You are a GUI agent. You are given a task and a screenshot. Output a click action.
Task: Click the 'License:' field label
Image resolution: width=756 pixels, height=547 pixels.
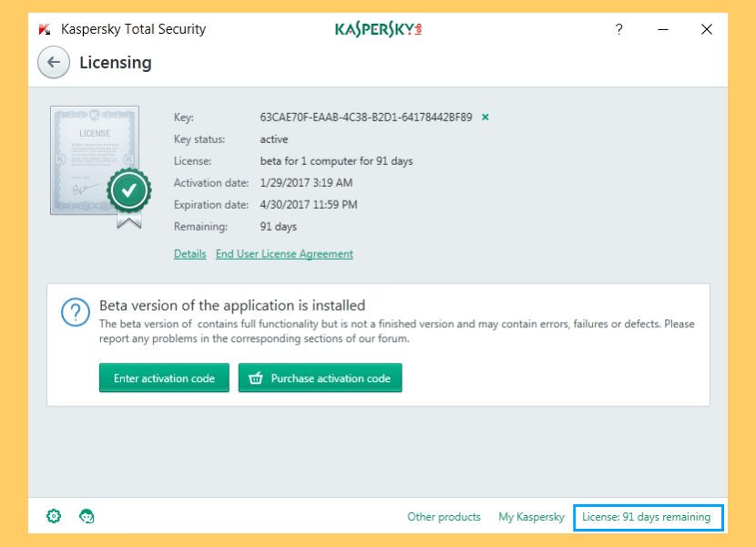pos(192,161)
